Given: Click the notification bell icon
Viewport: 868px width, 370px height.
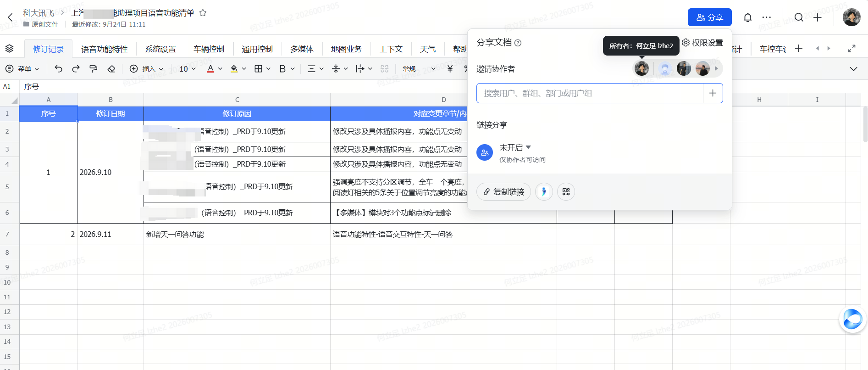Looking at the screenshot, I should click(x=747, y=17).
